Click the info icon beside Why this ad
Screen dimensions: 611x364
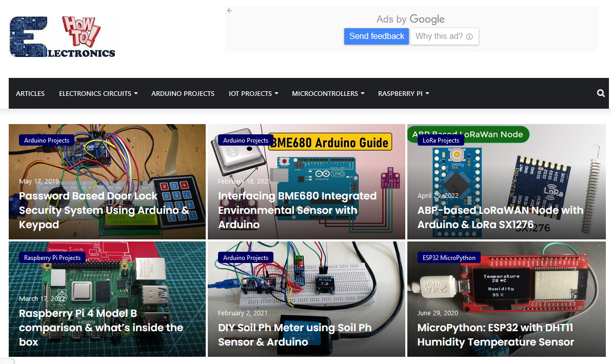(x=469, y=36)
